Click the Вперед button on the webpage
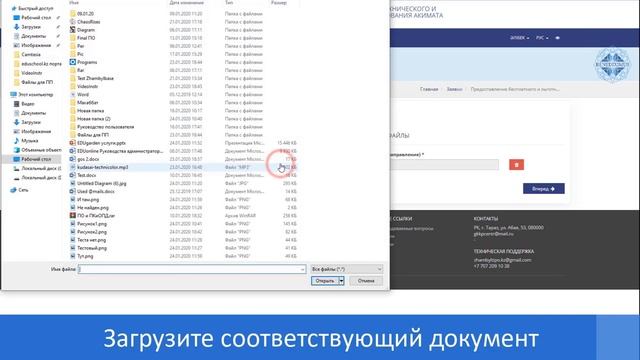Viewport: 640px width, 360px height. point(544,189)
